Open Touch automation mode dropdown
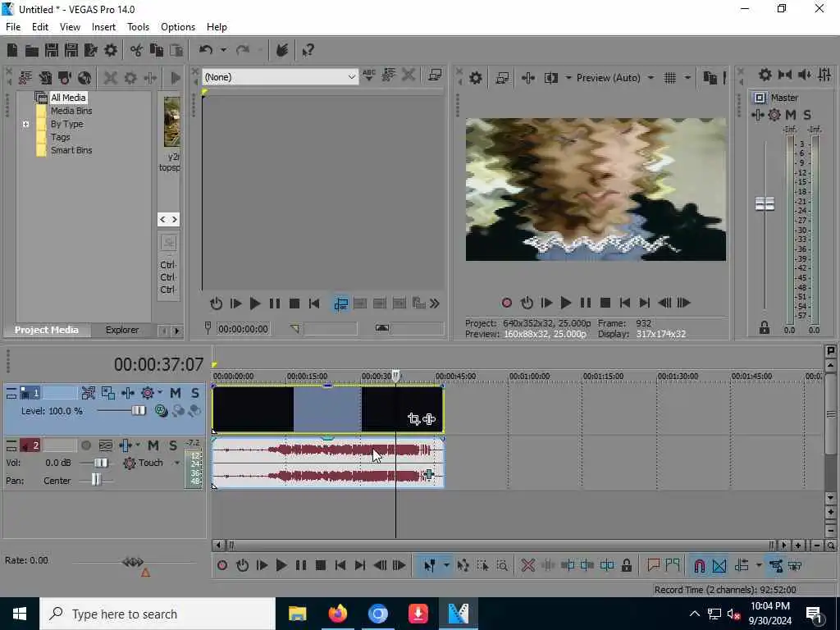 pyautogui.click(x=177, y=463)
